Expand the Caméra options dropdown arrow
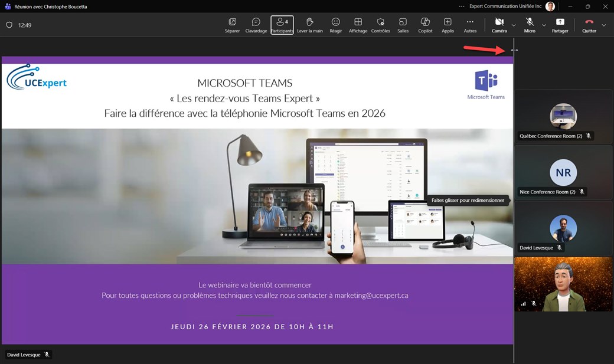614x364 pixels. 514,25
